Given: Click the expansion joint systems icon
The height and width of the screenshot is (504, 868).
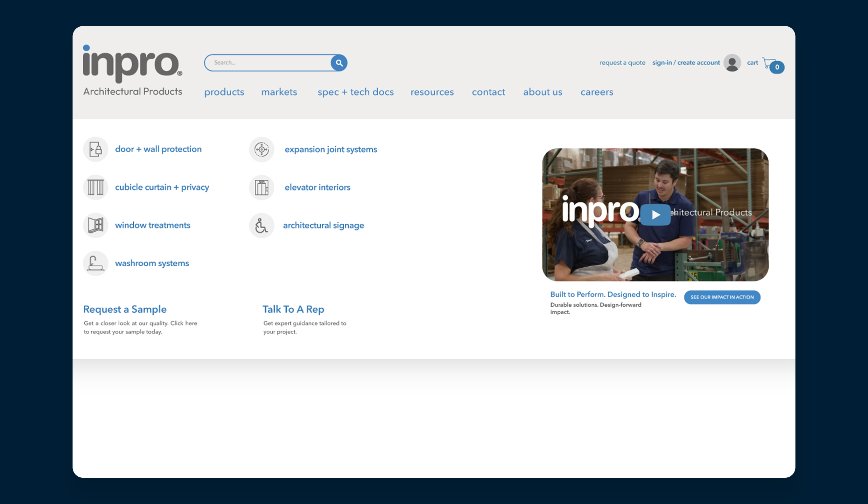Looking at the screenshot, I should click(x=261, y=149).
